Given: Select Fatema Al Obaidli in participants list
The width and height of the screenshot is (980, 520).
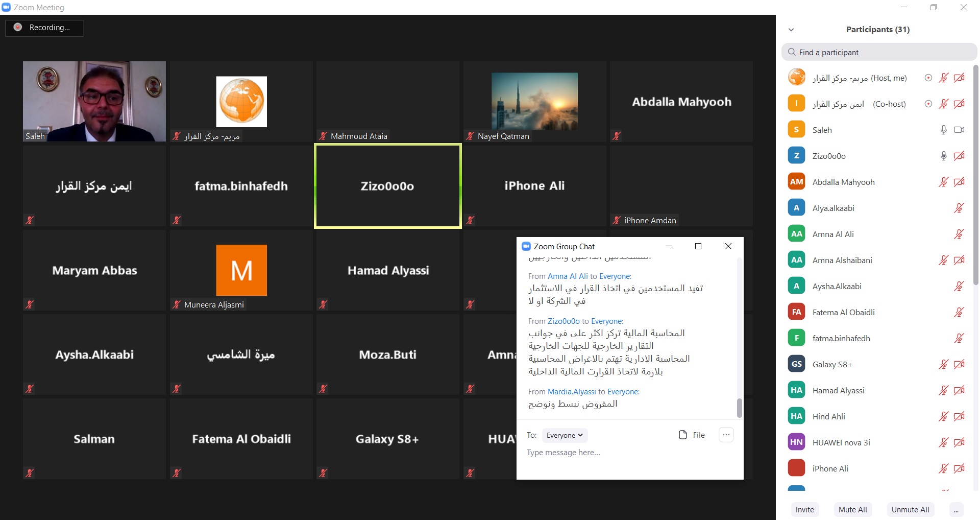Looking at the screenshot, I should [843, 312].
